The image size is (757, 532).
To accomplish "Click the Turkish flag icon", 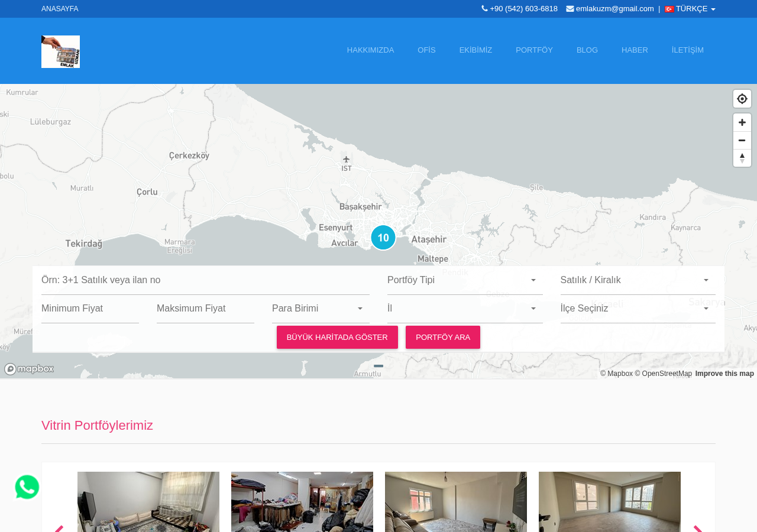I will point(669,9).
